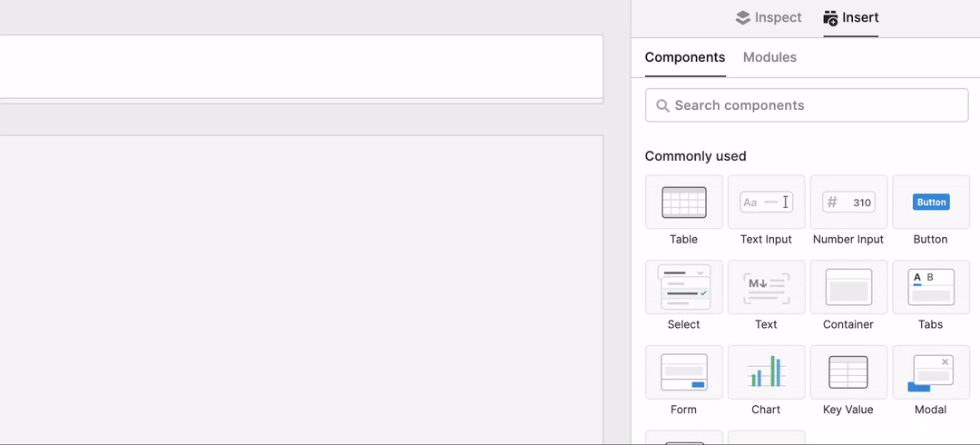Click the Modal label text
This screenshot has width=980, height=445.
pos(931,410)
